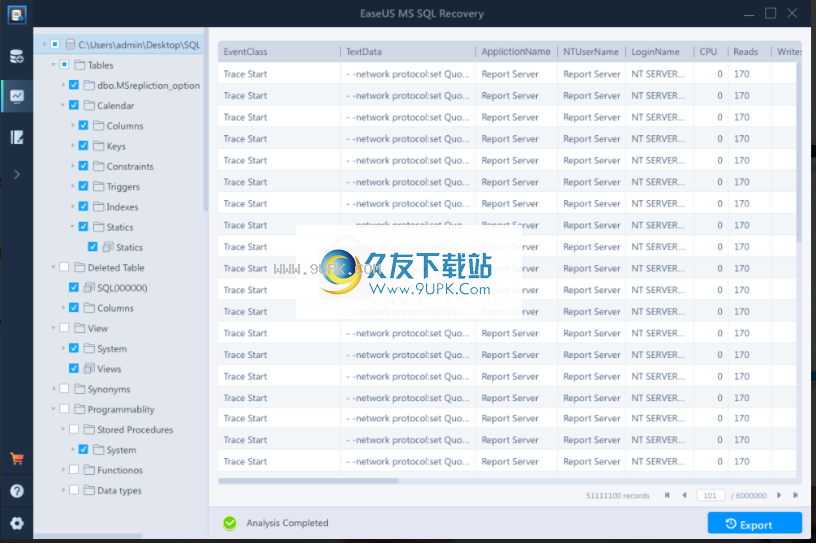Toggle the Keys checkbox
Screen dimensions: 819x544
(x=83, y=146)
